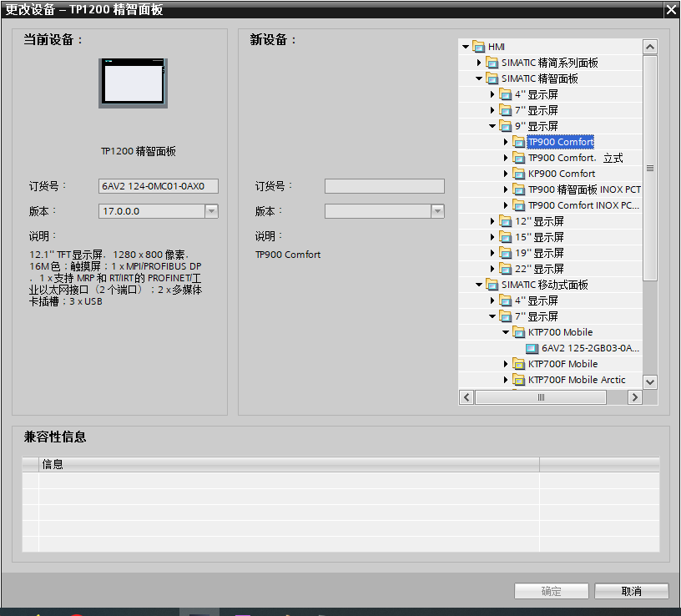Click the TP900 Comfort folder icon

click(x=518, y=142)
